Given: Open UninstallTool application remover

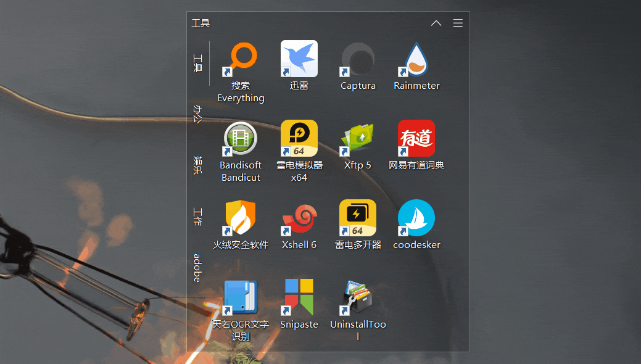Looking at the screenshot, I should point(358,297).
